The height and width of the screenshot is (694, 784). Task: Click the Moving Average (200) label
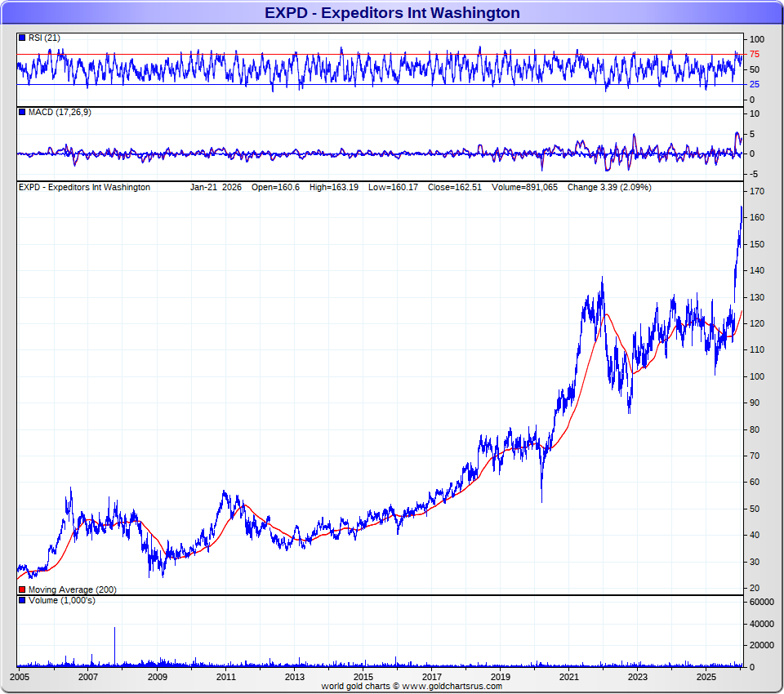72,589
